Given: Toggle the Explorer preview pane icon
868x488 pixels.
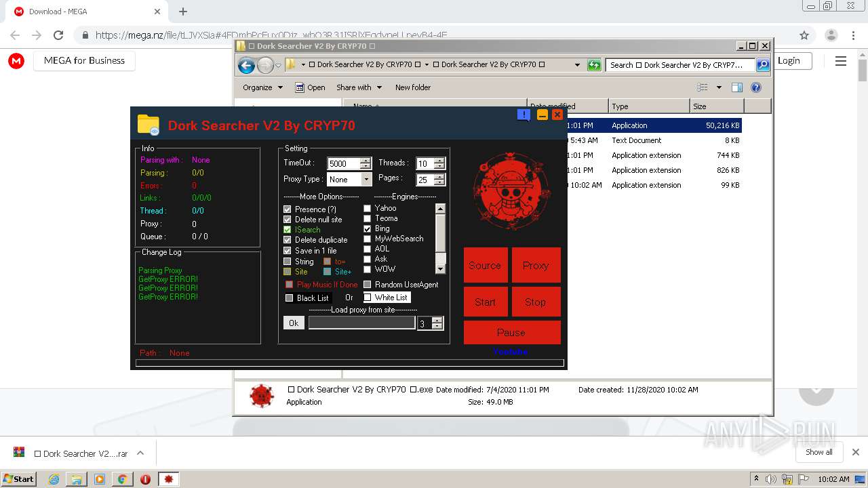Looking at the screenshot, I should coord(737,87).
